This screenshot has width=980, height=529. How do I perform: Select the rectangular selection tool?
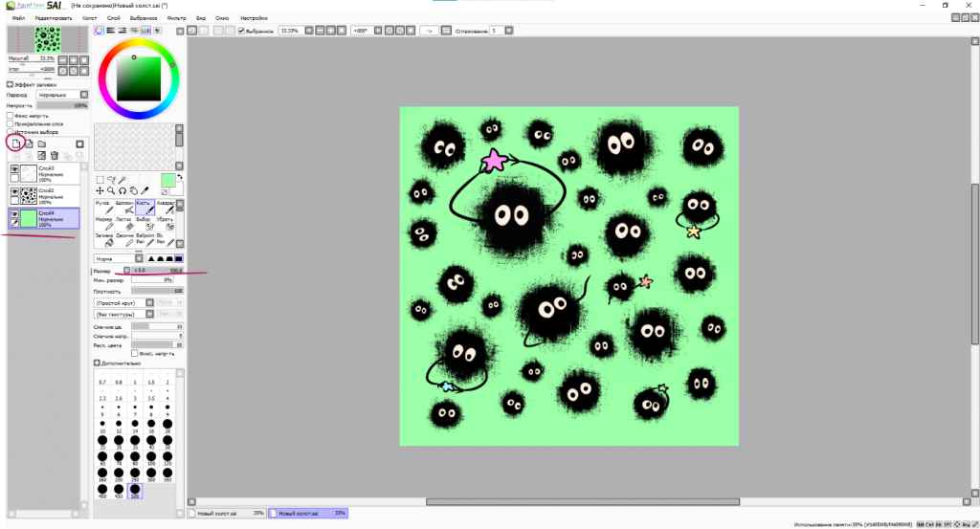(100, 180)
